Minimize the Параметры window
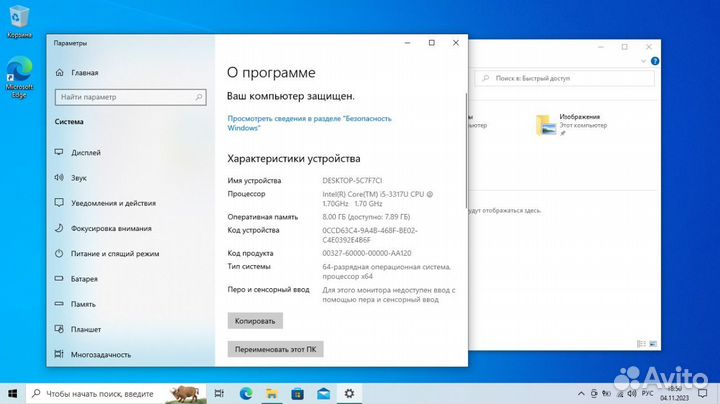 (x=407, y=43)
